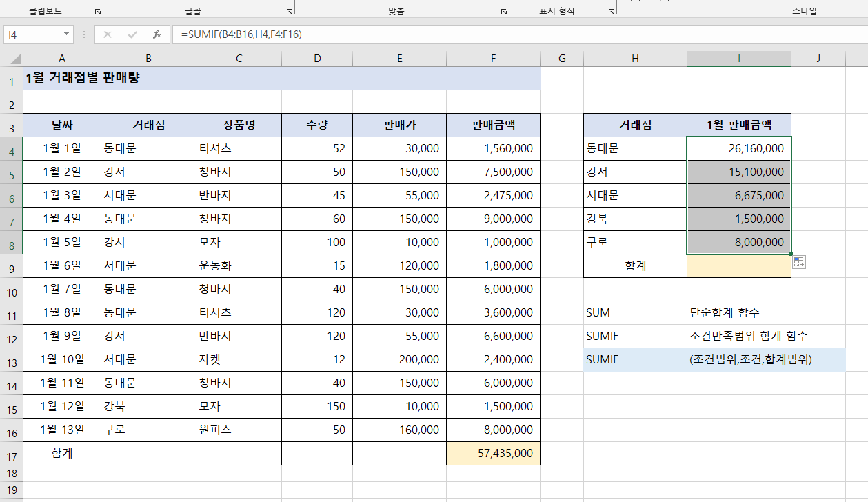Select the 운동화 product cell
The image size is (868, 502).
(x=239, y=266)
